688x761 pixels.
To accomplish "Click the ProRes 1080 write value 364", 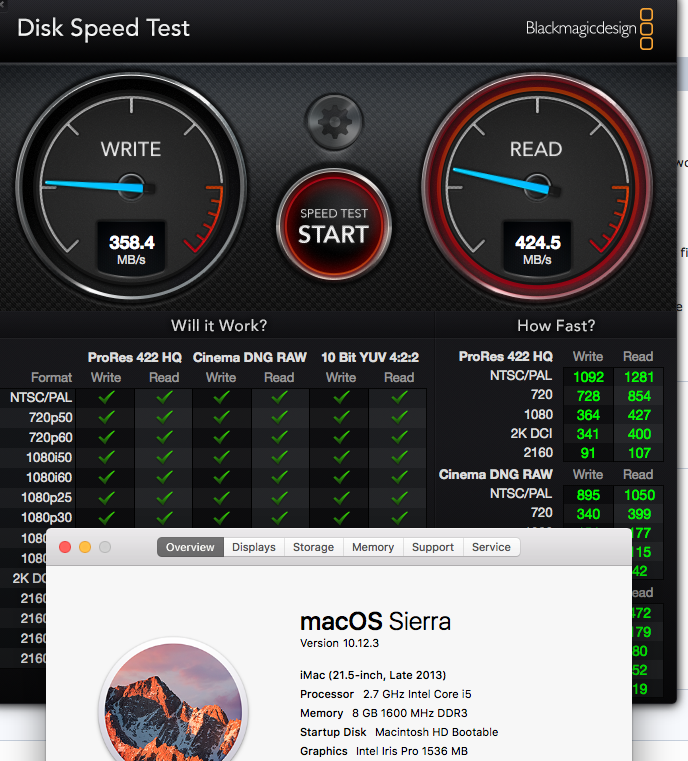I will click(589, 415).
